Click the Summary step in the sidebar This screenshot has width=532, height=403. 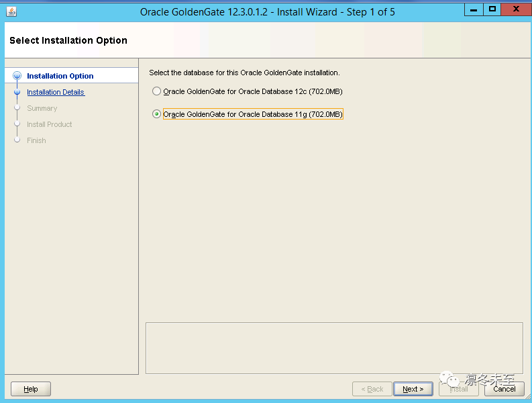click(42, 108)
